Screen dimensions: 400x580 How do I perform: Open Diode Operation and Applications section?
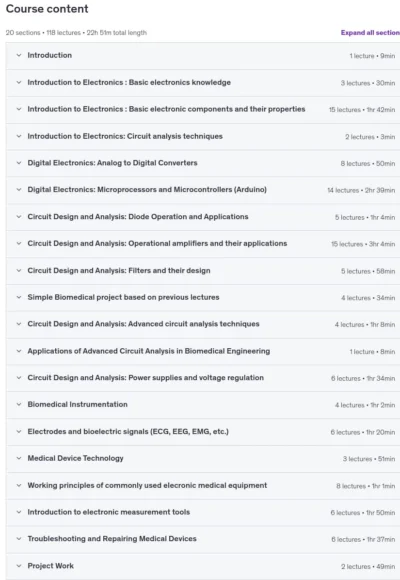click(x=203, y=217)
